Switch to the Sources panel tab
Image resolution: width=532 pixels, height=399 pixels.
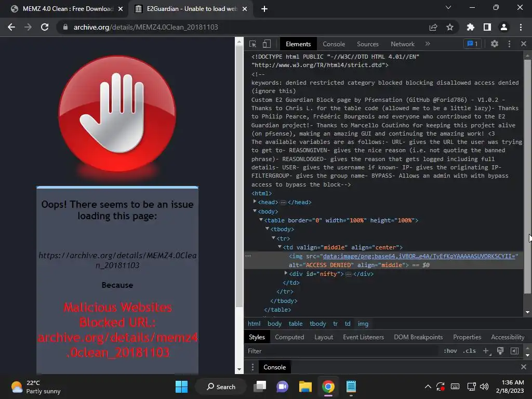367,44
